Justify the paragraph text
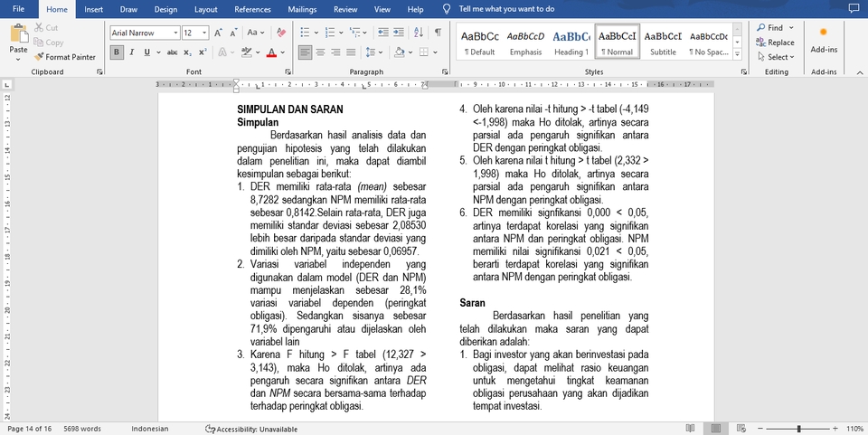The image size is (868, 435). point(351,52)
